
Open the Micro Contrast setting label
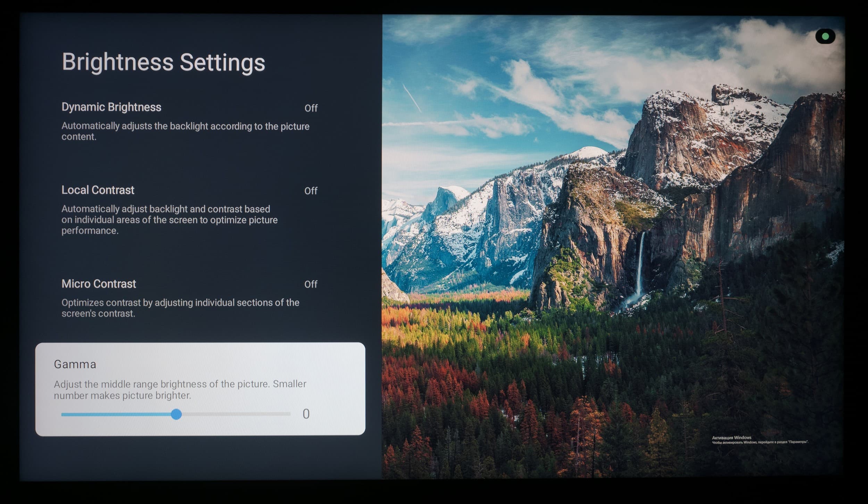pos(99,284)
